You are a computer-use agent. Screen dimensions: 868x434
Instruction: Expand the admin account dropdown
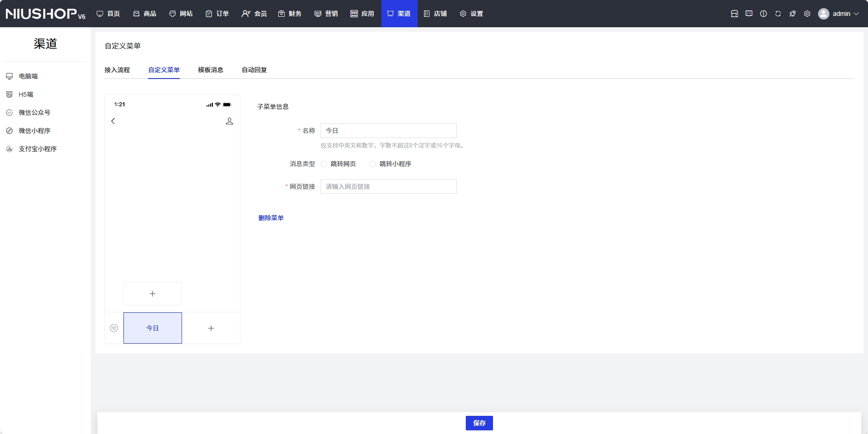839,14
